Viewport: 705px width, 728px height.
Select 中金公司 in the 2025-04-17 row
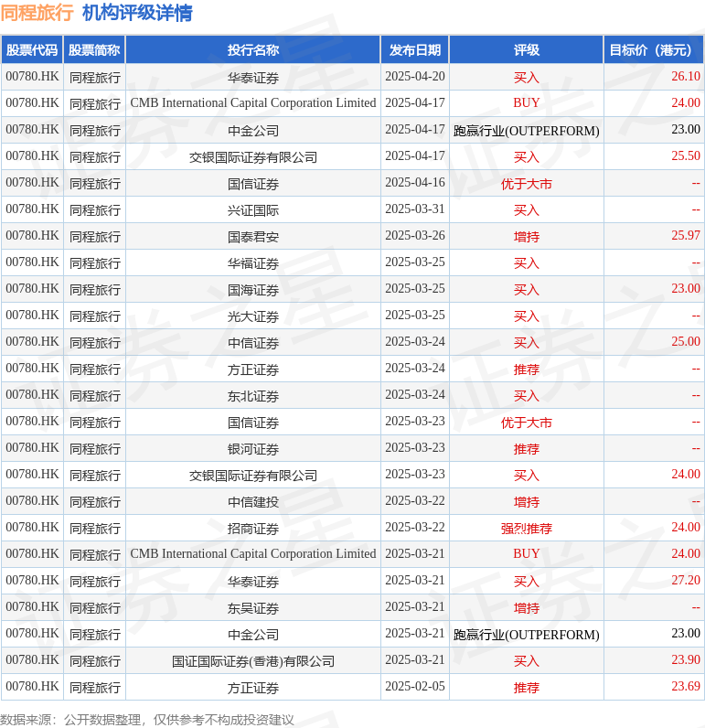click(253, 131)
